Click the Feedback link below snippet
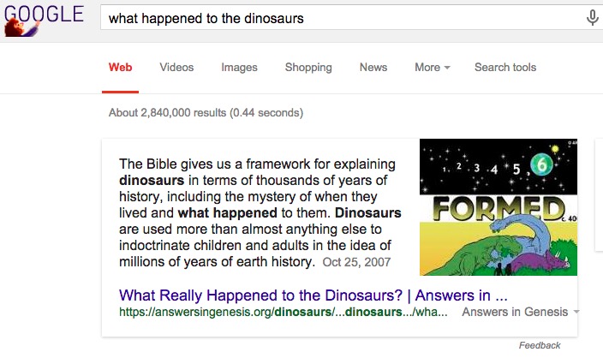 tap(540, 345)
